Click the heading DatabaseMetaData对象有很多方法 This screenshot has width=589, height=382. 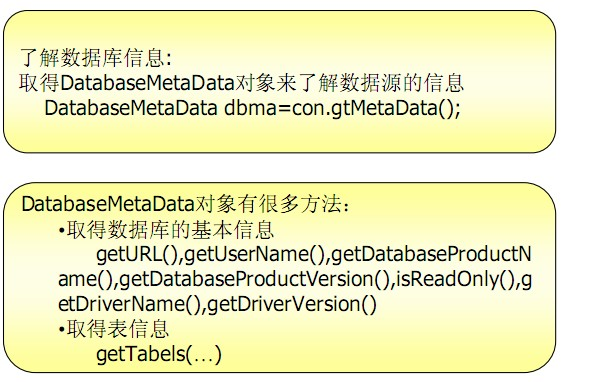(x=185, y=204)
